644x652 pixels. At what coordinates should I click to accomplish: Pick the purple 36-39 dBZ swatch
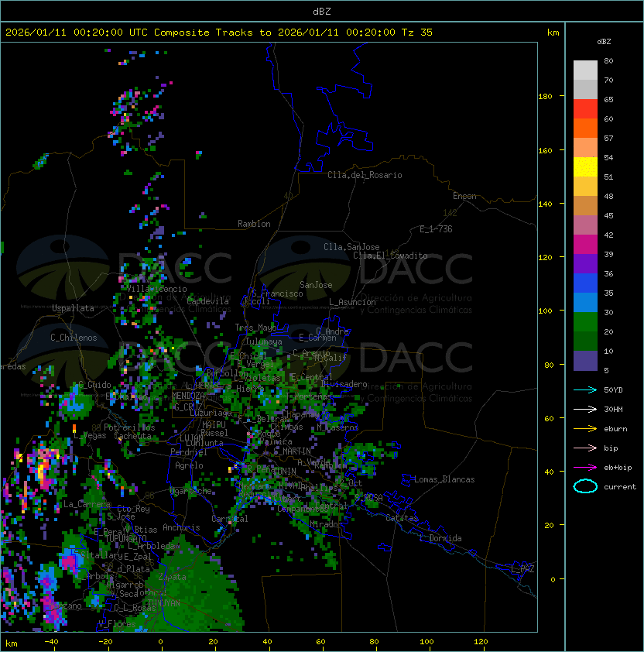pos(585,264)
